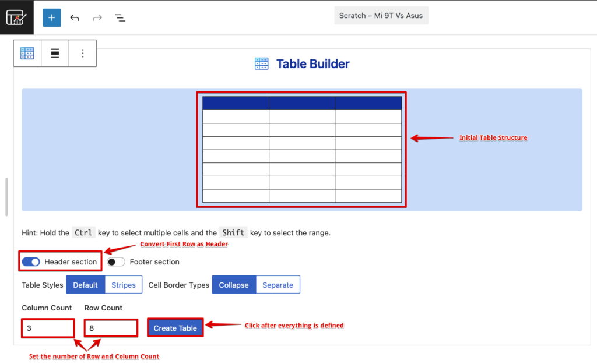
Task: Click the site logo icon in top-left
Action: (16, 17)
